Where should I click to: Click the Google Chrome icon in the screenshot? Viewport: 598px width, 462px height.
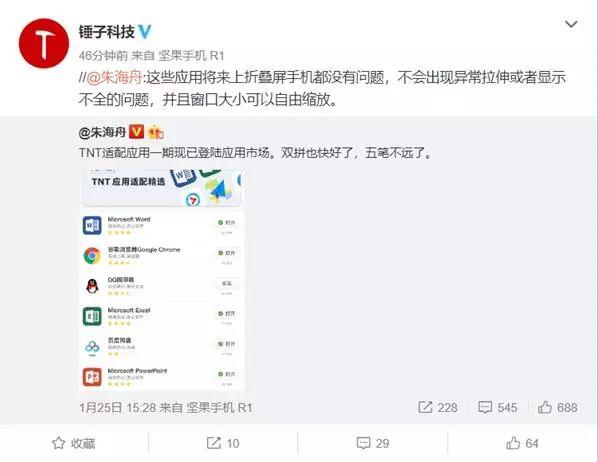92,255
